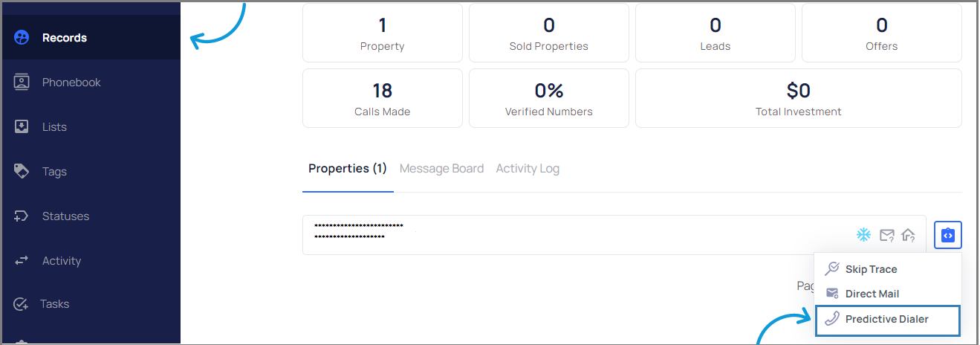Choose Direct Mail menu option
Image resolution: width=980 pixels, height=345 pixels.
[872, 294]
